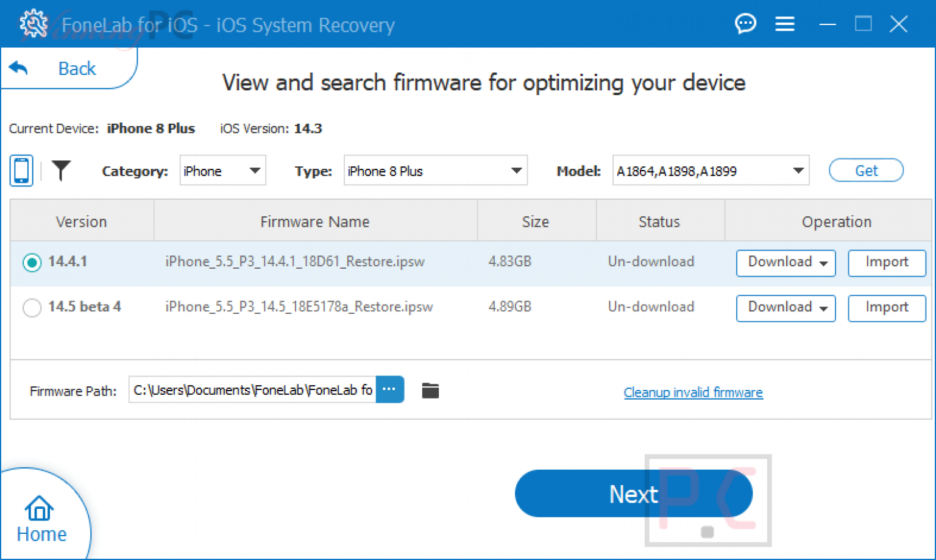Image resolution: width=936 pixels, height=560 pixels.
Task: Open the Type dropdown showing iPhone 8 Plus
Action: point(434,171)
